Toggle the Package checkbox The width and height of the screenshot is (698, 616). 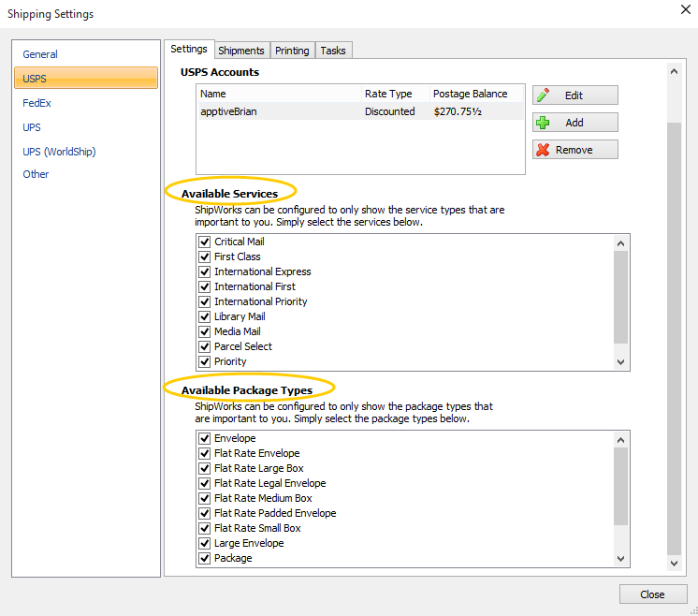204,558
